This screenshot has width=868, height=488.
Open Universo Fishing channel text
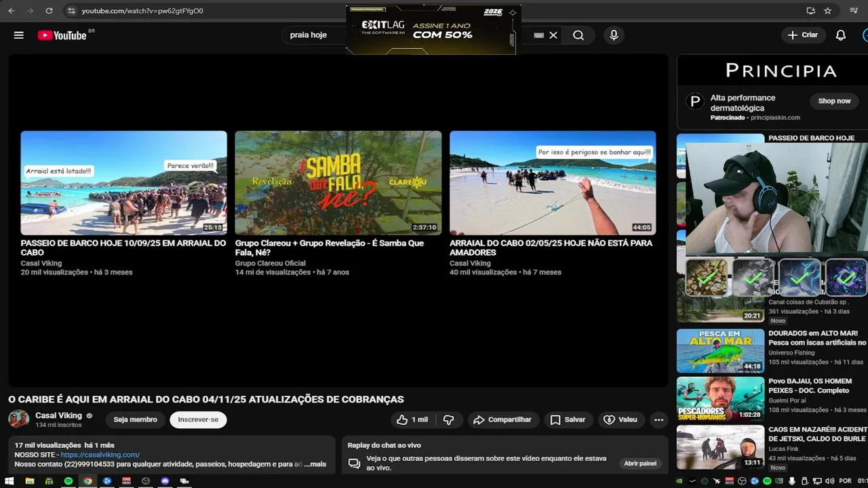(x=791, y=352)
